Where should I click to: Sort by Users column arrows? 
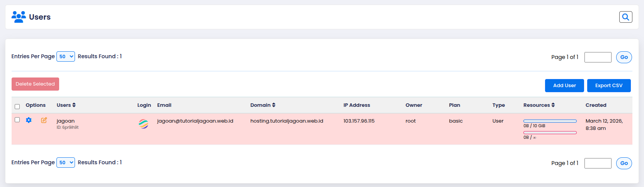pyautogui.click(x=74, y=105)
